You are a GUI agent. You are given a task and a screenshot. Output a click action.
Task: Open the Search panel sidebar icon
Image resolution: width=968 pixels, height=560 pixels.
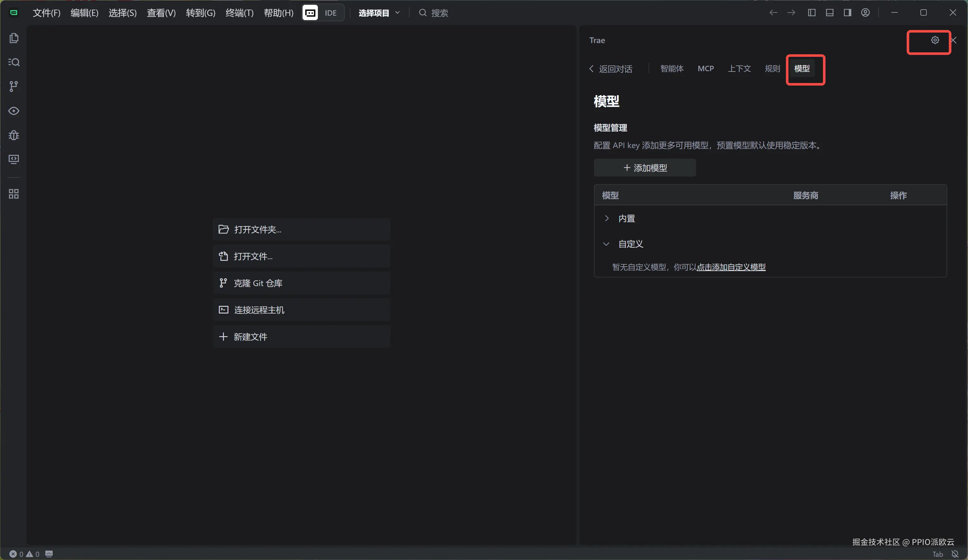pyautogui.click(x=14, y=62)
